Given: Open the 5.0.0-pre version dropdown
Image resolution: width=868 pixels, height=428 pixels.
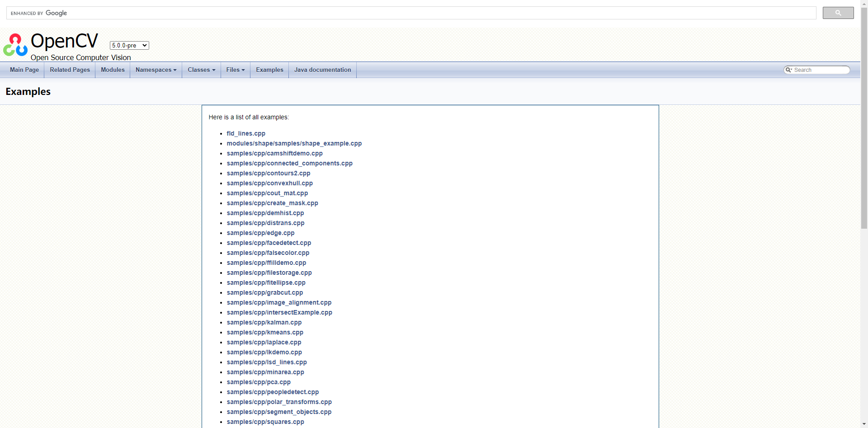Looking at the screenshot, I should [x=129, y=45].
